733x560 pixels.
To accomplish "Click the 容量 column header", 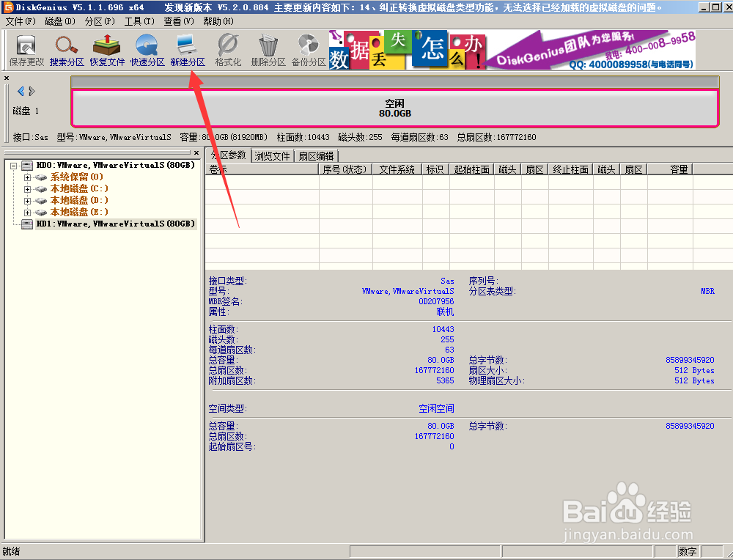I will tap(670, 169).
